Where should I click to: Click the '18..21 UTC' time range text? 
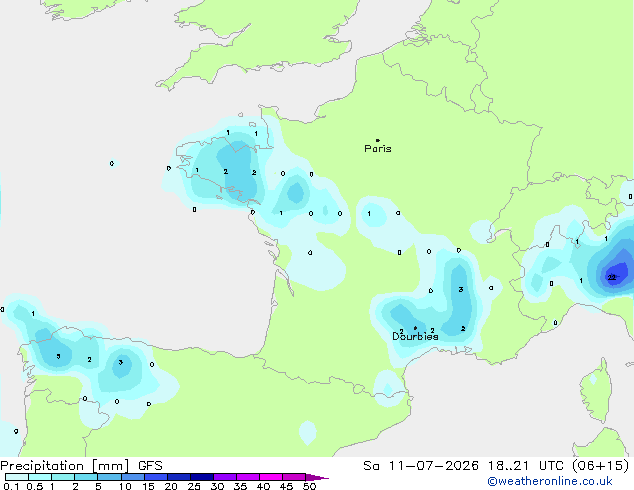(526, 466)
